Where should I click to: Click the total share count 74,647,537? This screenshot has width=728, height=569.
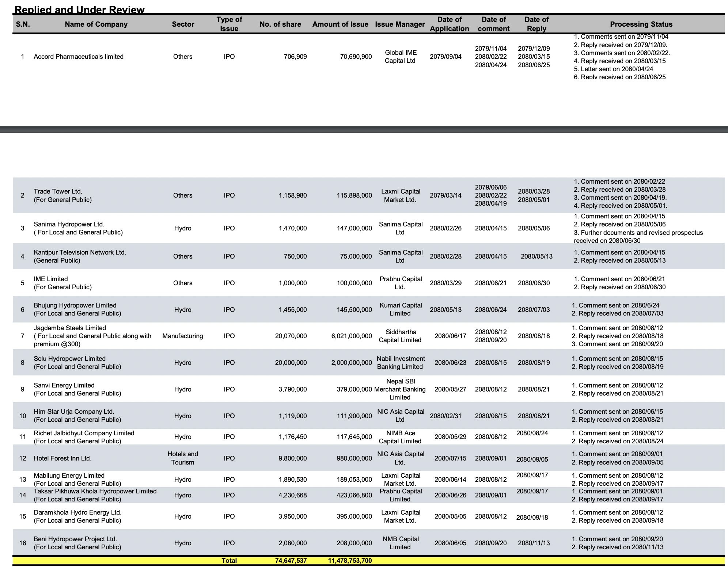click(x=291, y=561)
